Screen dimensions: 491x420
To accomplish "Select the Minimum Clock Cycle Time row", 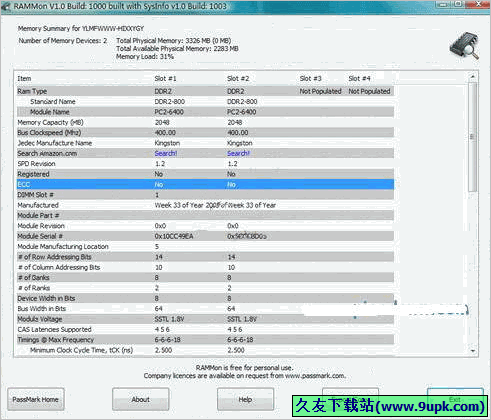I will (205, 350).
